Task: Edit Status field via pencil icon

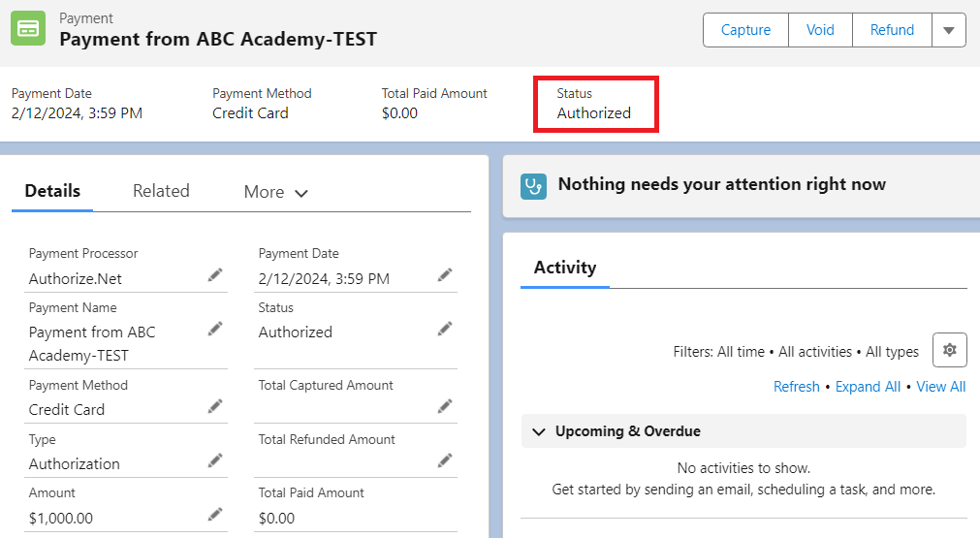Action: click(x=445, y=329)
